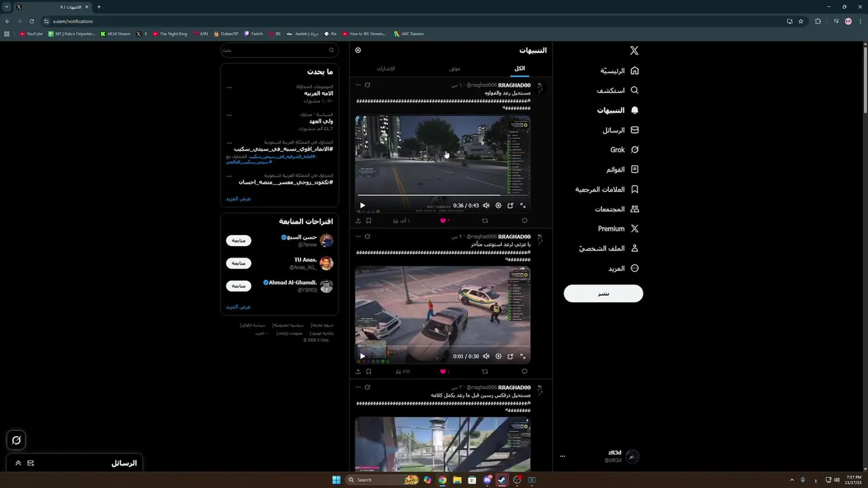
Task: Open the Twitch bookmark
Action: coord(254,33)
